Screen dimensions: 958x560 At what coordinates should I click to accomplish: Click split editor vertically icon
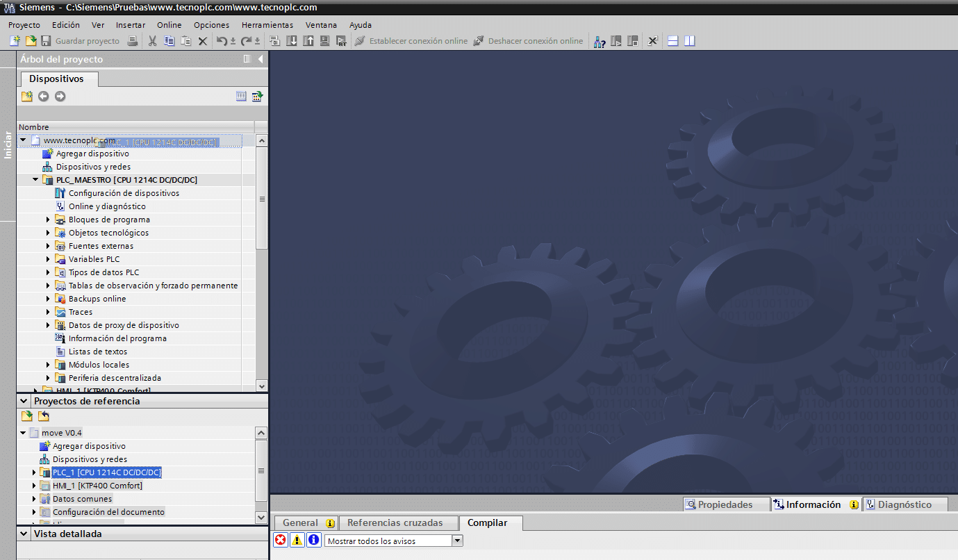click(x=689, y=41)
